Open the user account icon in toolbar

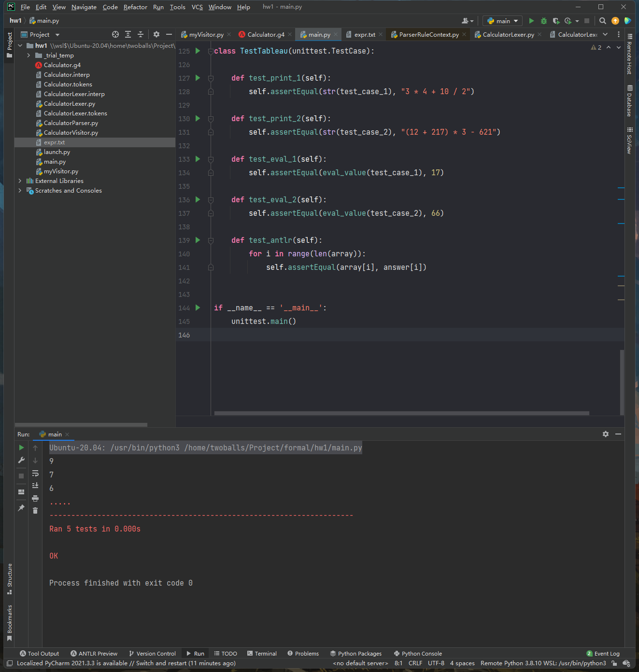467,21
